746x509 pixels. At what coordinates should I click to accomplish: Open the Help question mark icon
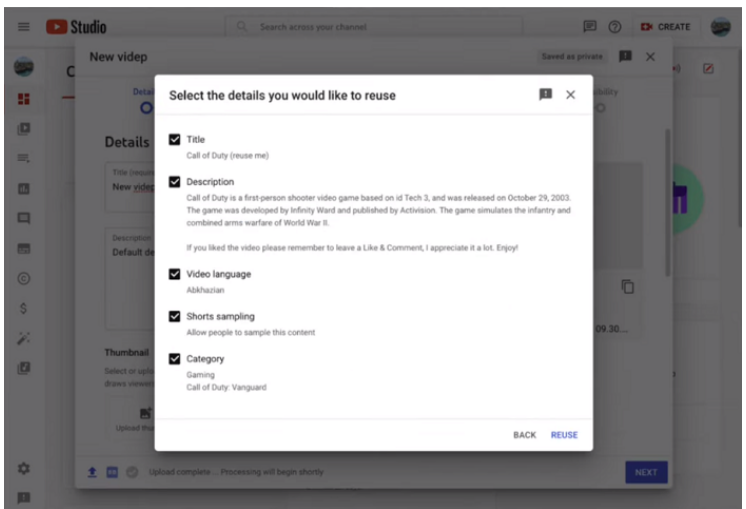click(x=615, y=27)
